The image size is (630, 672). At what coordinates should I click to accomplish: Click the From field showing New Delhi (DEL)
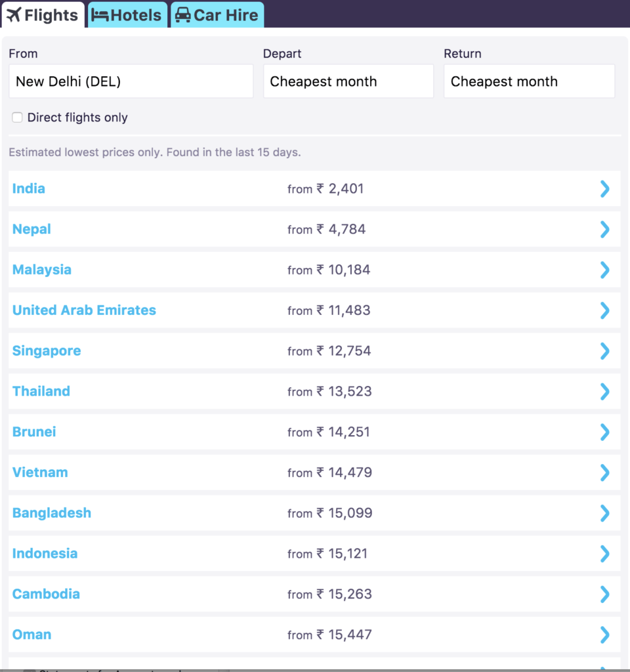[x=131, y=81]
